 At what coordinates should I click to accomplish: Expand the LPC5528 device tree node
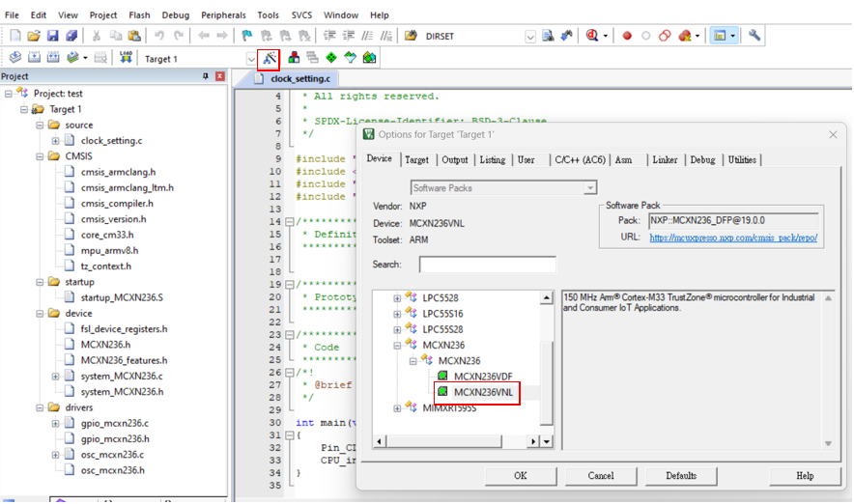pos(397,298)
